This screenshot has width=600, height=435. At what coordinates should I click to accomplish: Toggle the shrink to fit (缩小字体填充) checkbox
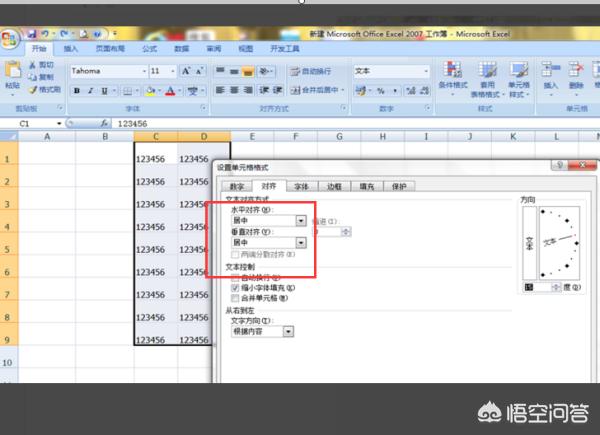[235, 287]
